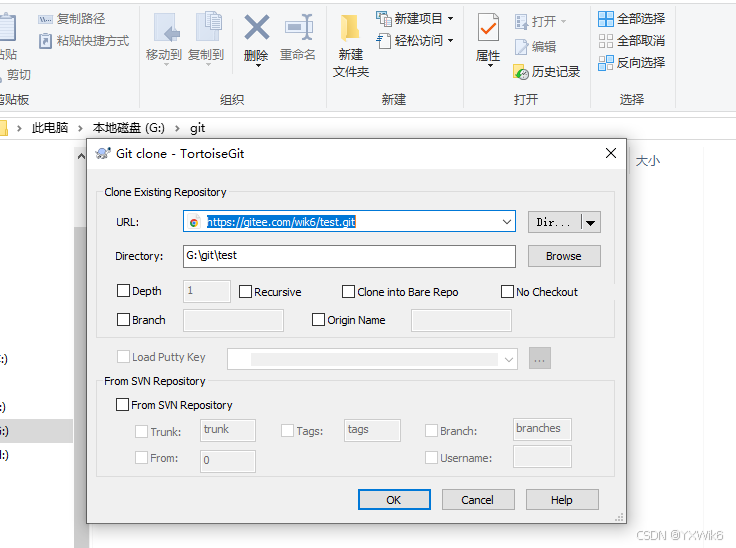Click the Select all icon
The image size is (736, 548).
click(606, 19)
